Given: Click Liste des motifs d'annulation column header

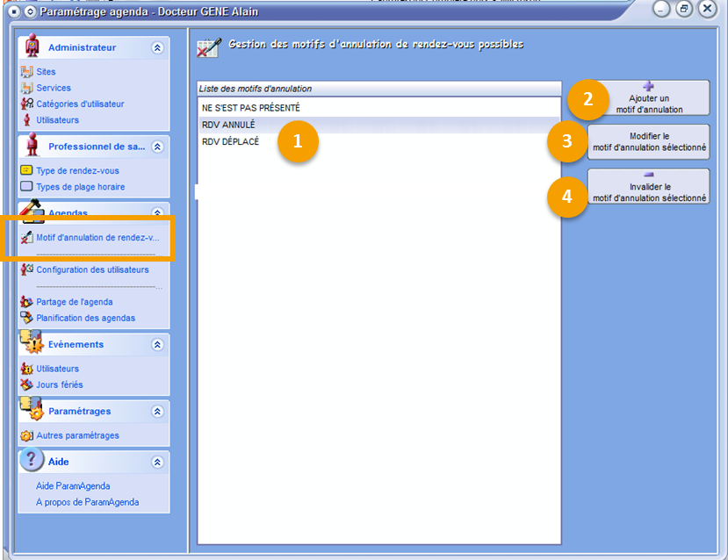Looking at the screenshot, I should 378,89.
